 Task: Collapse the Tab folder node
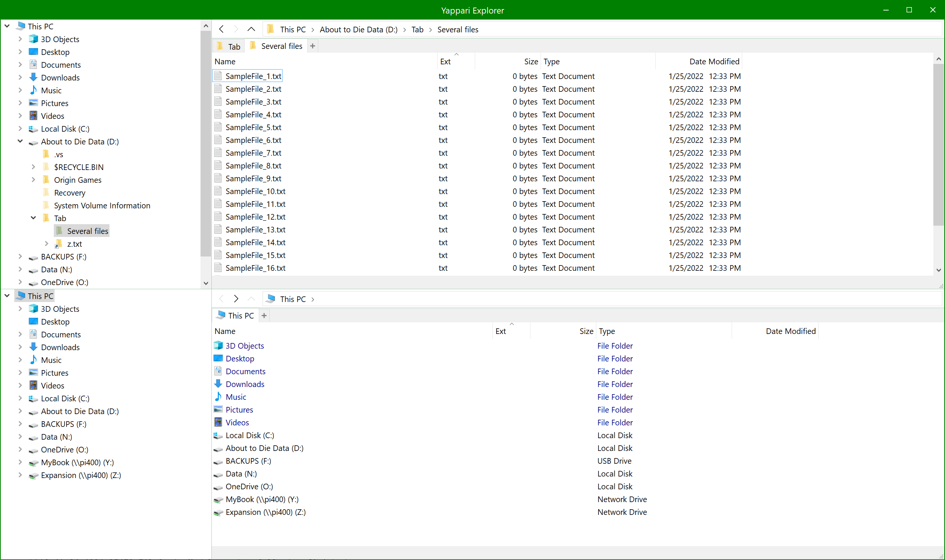point(33,218)
